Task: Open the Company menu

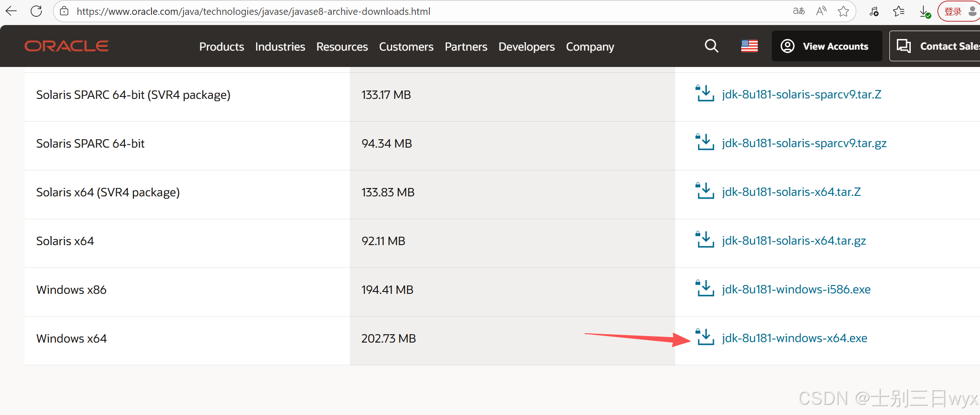Action: point(590,46)
